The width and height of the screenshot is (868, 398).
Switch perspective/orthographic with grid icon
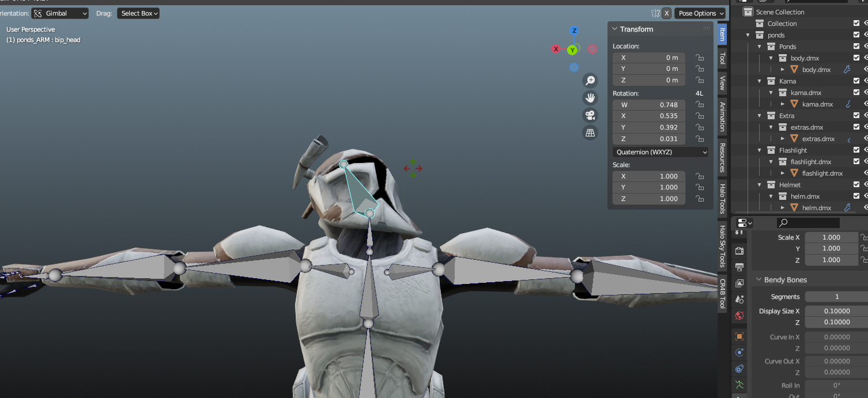click(x=590, y=132)
